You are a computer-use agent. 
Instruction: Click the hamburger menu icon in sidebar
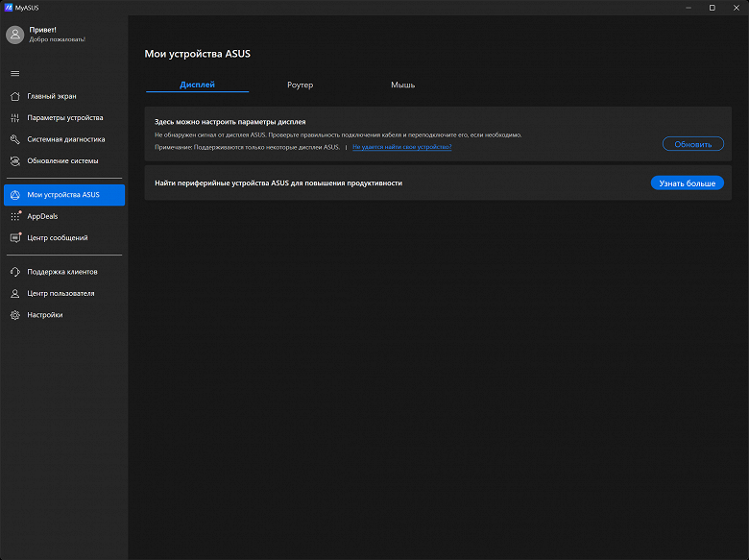(14, 73)
